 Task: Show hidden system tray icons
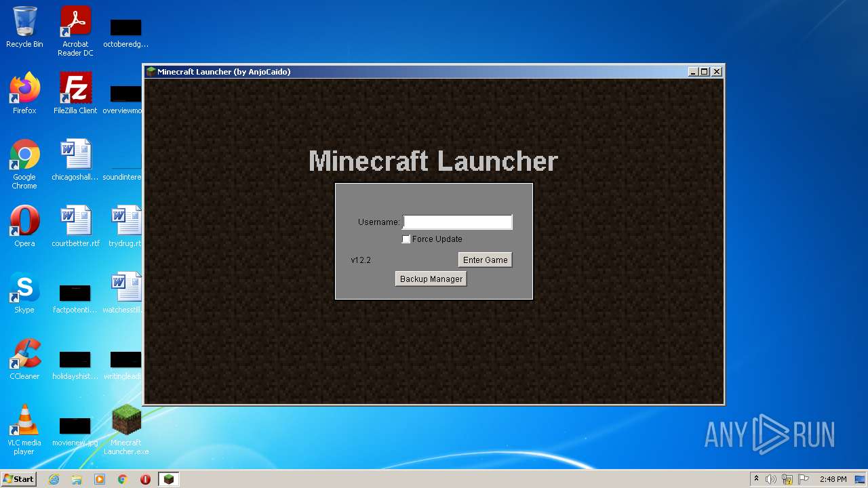(756, 479)
